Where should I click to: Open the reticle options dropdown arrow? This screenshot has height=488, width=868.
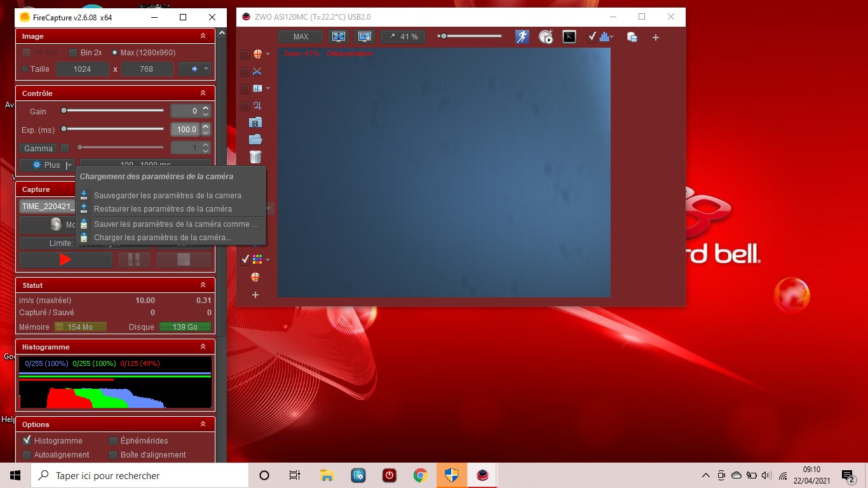click(268, 55)
